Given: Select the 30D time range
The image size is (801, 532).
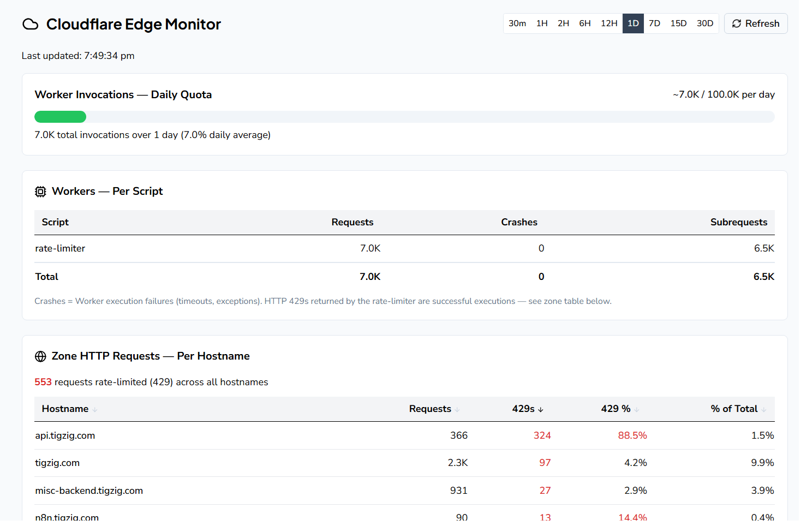Looking at the screenshot, I should [x=705, y=23].
